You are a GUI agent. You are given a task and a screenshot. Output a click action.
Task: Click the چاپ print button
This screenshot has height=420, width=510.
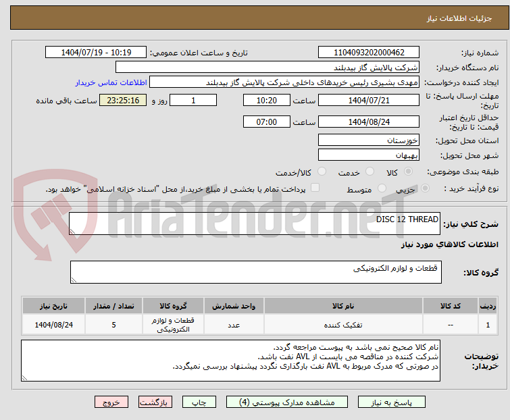click(x=199, y=402)
